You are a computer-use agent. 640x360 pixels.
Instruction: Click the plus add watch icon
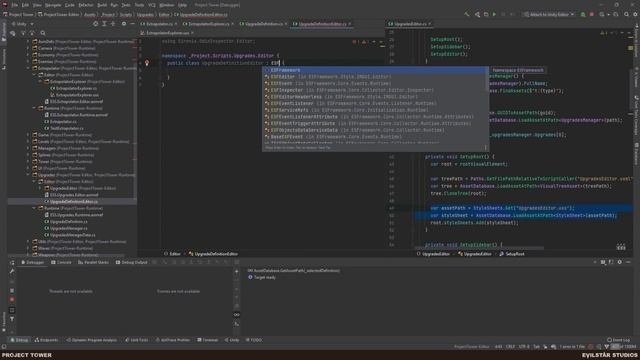point(237,271)
